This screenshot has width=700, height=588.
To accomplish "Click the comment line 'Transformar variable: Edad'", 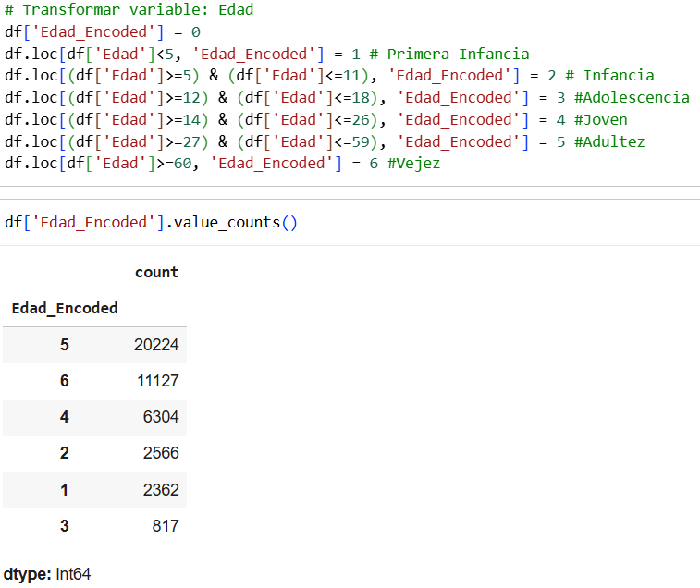I will click(129, 9).
